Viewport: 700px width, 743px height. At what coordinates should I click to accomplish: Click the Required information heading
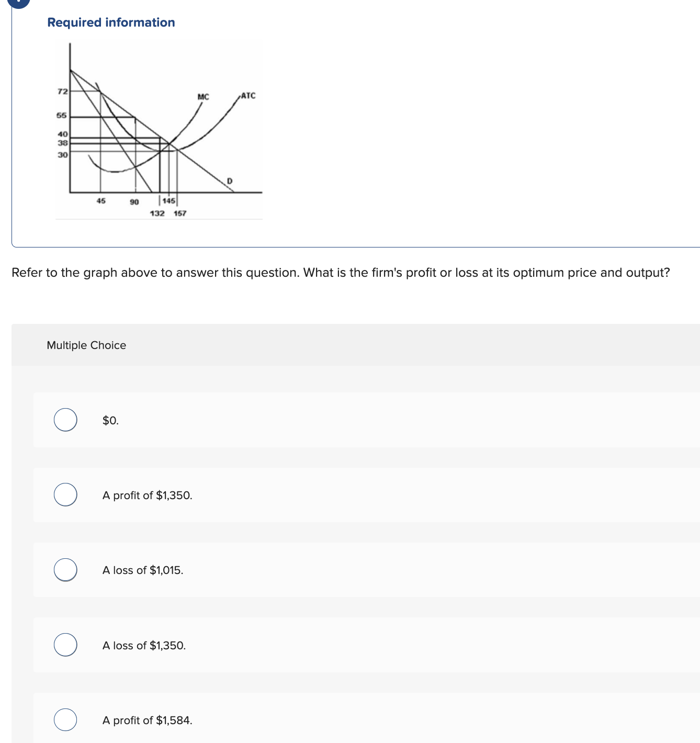click(110, 22)
